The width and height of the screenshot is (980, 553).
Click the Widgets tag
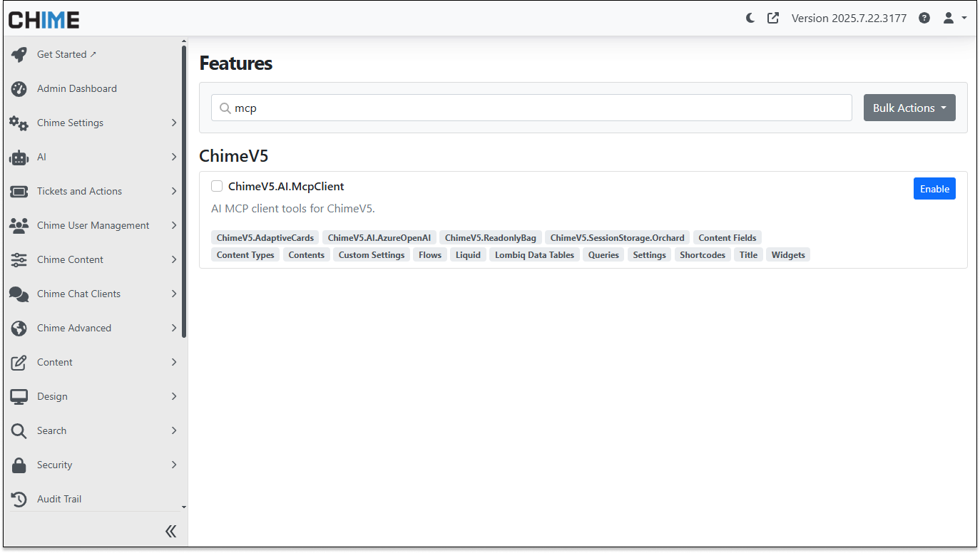click(x=788, y=255)
